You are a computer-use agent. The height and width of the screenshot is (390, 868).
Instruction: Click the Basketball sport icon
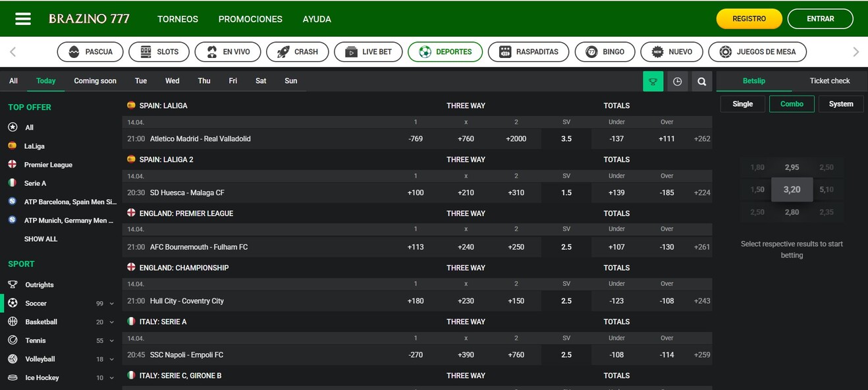pyautogui.click(x=13, y=321)
